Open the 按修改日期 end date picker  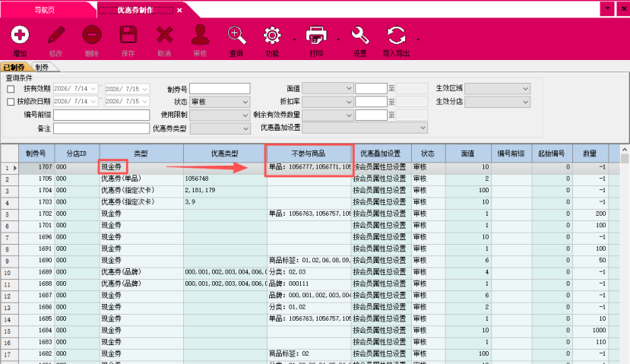[145, 101]
